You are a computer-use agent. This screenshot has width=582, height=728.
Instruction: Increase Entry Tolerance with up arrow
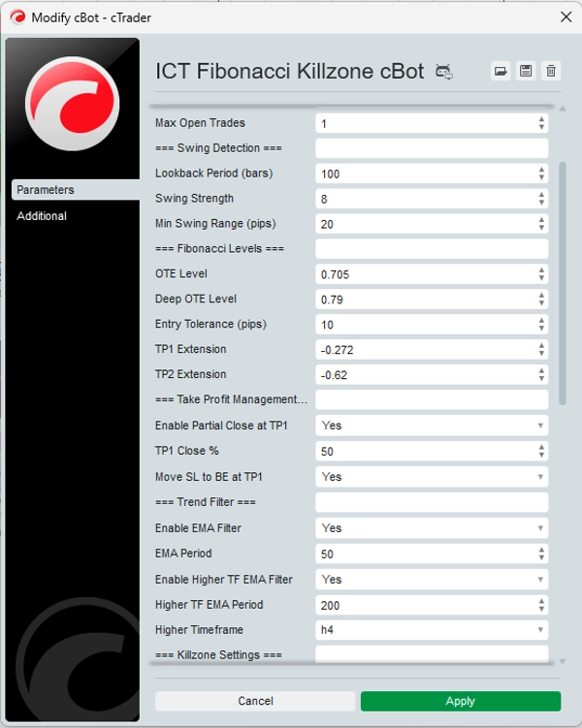tap(541, 321)
